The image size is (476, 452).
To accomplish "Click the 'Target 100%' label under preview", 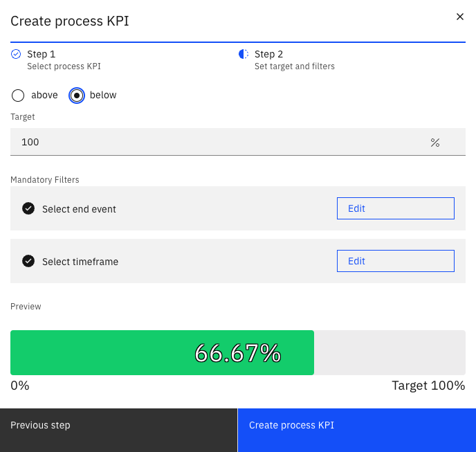I will coord(428,386).
